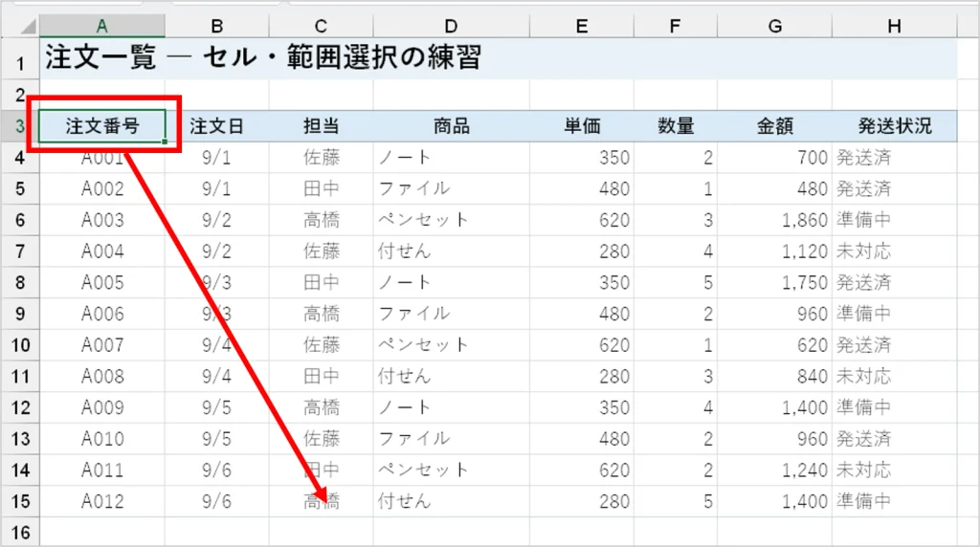
Task: Click the 商品 header cell
Action: [x=452, y=126]
